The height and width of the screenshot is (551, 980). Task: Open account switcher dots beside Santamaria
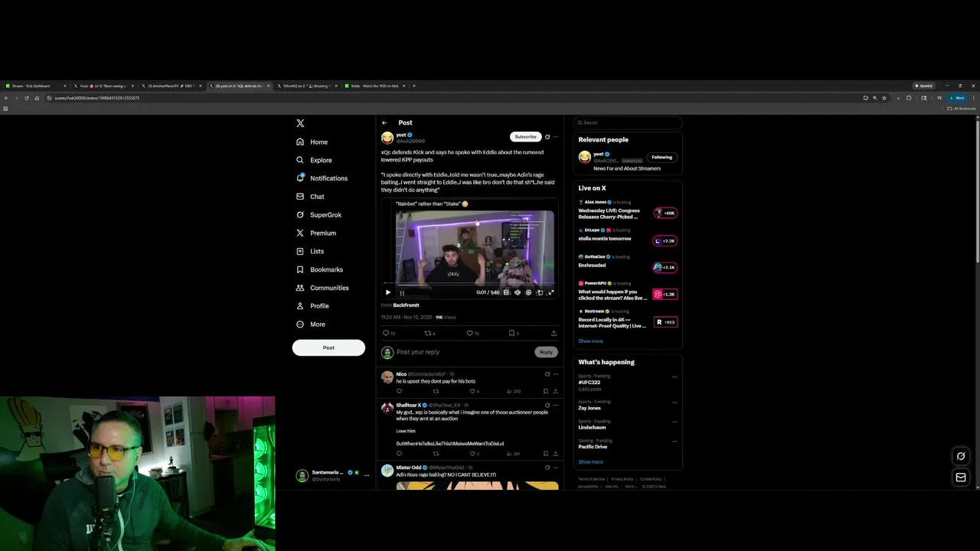[366, 475]
